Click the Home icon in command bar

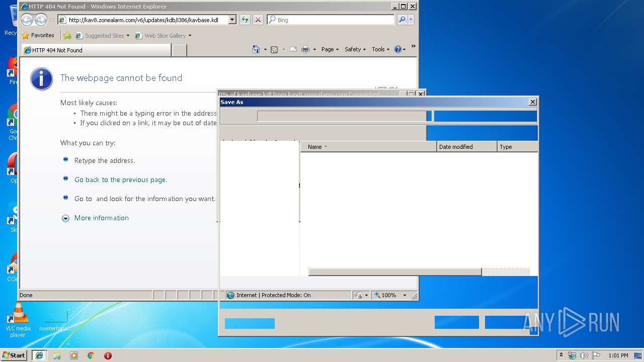click(x=256, y=49)
